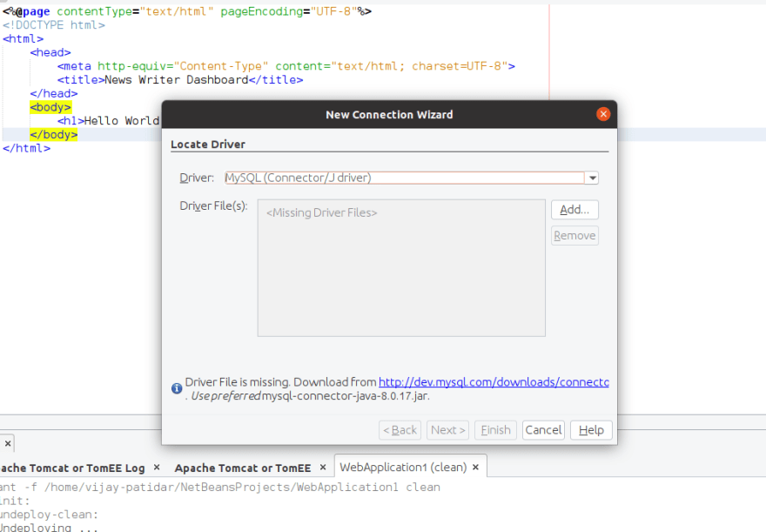Screen dimensions: 766x532
Task: Click the closing html tag
Action: pos(26,148)
